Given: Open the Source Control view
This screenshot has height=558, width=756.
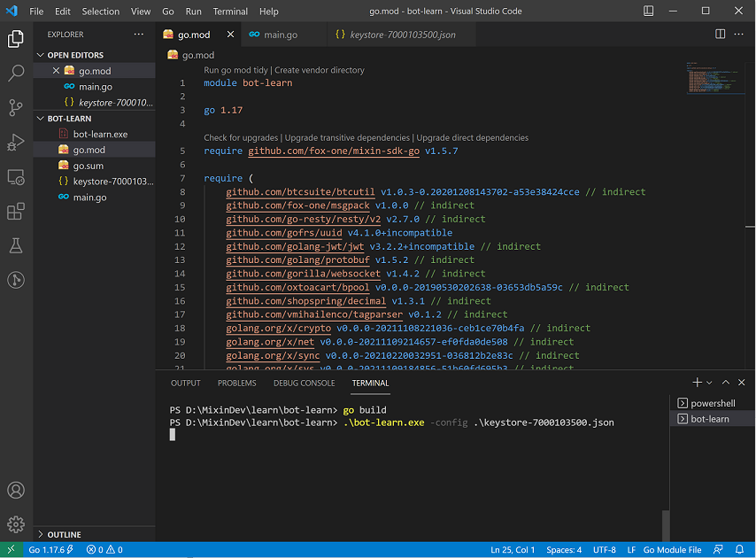Looking at the screenshot, I should pyautogui.click(x=16, y=108).
